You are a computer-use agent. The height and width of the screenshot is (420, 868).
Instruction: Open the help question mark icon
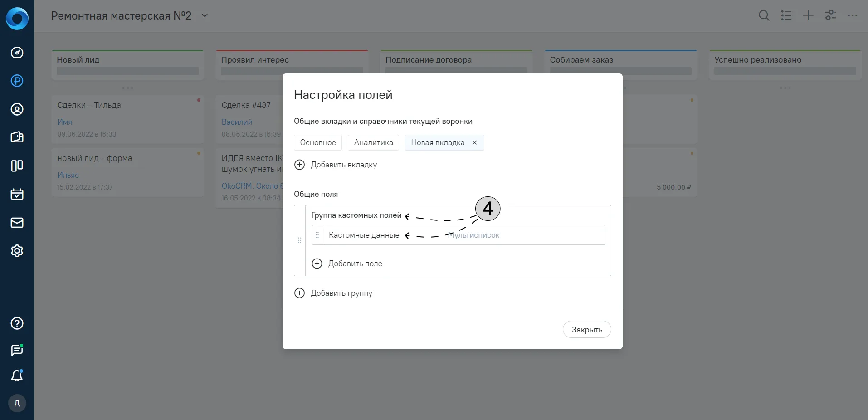click(17, 323)
